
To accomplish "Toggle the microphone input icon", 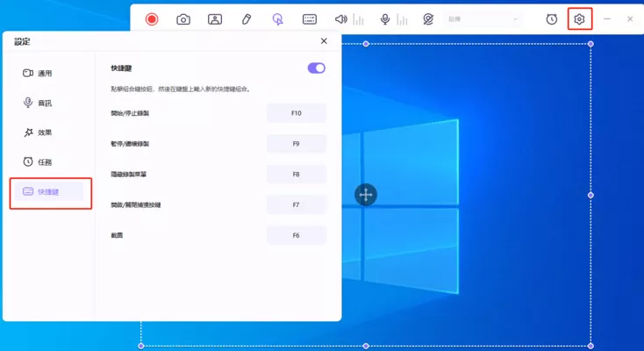I will pyautogui.click(x=385, y=19).
